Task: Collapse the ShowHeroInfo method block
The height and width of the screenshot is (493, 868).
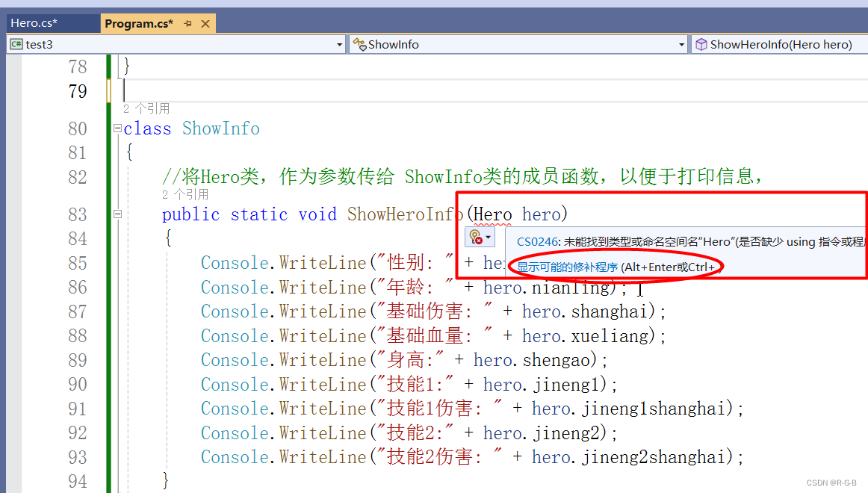Action: (x=117, y=214)
